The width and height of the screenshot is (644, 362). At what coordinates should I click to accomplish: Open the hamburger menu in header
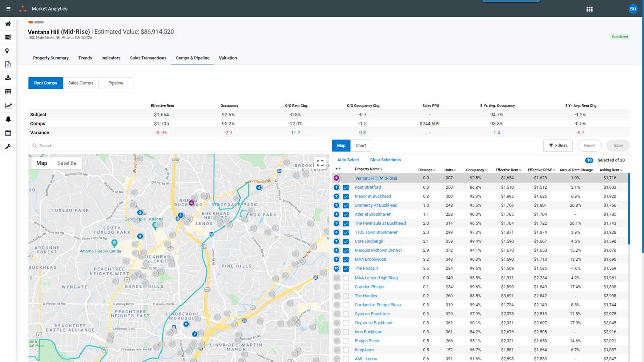click(8, 9)
